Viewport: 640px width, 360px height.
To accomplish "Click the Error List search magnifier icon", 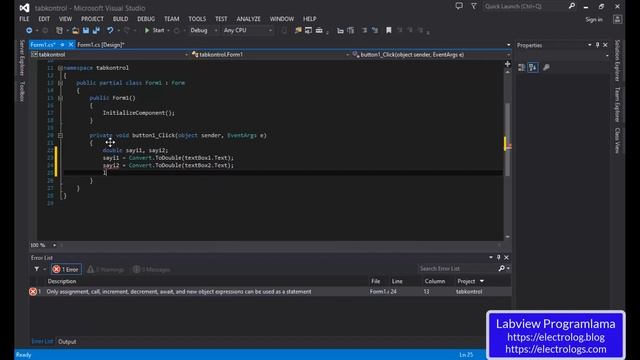I will tap(501, 269).
